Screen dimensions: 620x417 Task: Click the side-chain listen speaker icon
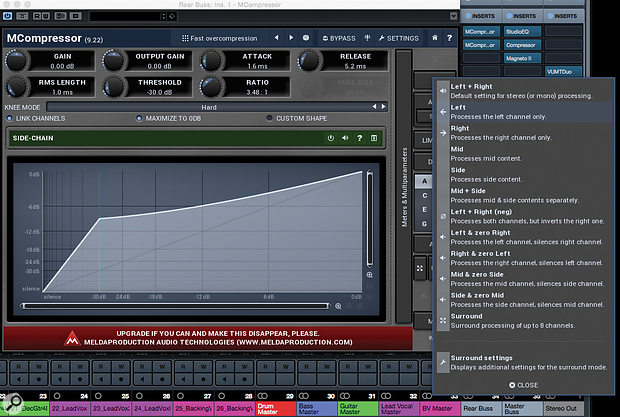(345, 138)
